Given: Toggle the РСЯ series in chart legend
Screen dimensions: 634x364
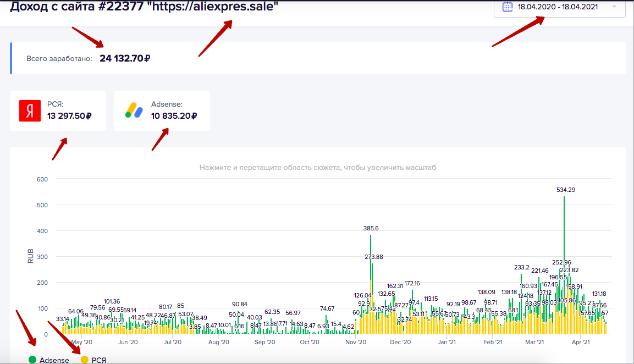Looking at the screenshot, I should pos(93,360).
